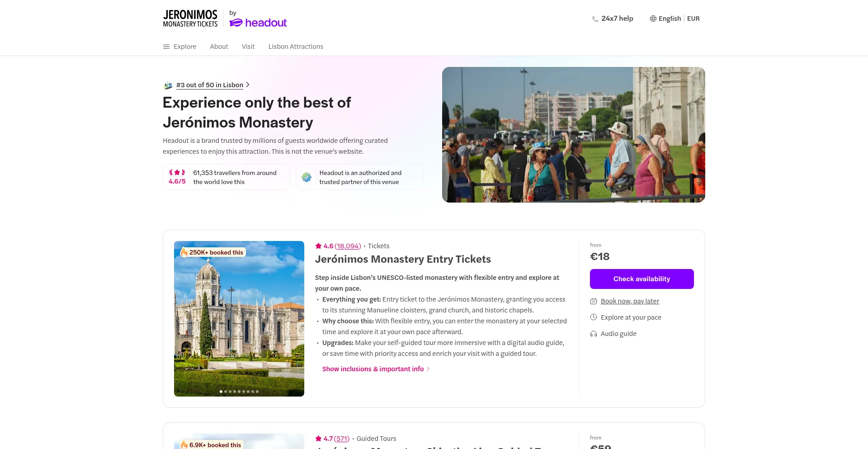Viewport: 868px width, 449px height.
Task: Click the Audio guide text
Action: [x=618, y=334]
